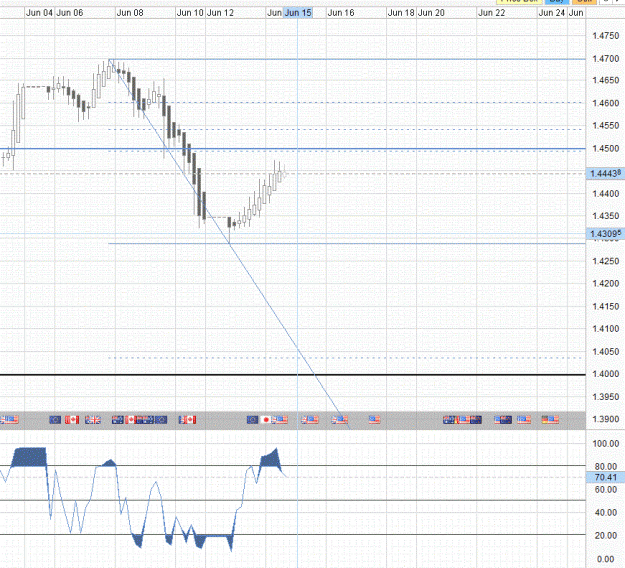Click the current price marker 1.4443

[605, 174]
